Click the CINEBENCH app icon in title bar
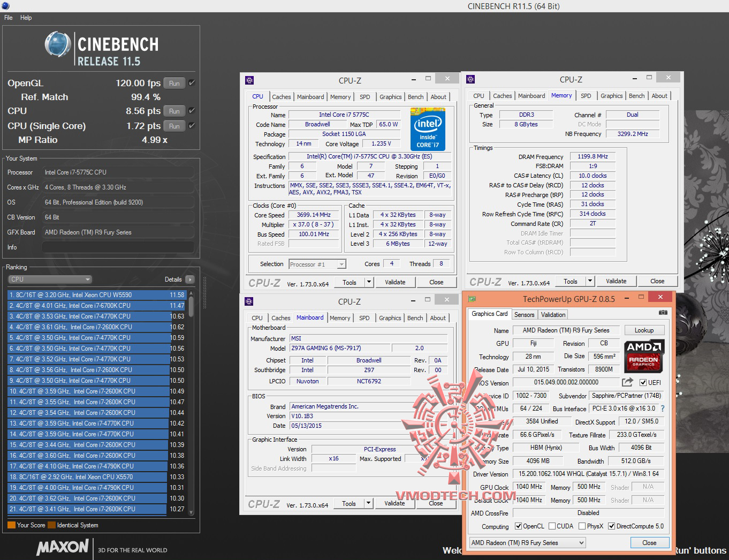Screen dimensions: 729x560 click(5, 6)
